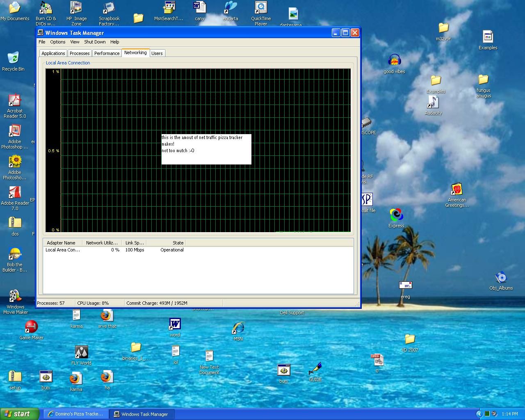Switch to the Processes tab

click(x=80, y=53)
